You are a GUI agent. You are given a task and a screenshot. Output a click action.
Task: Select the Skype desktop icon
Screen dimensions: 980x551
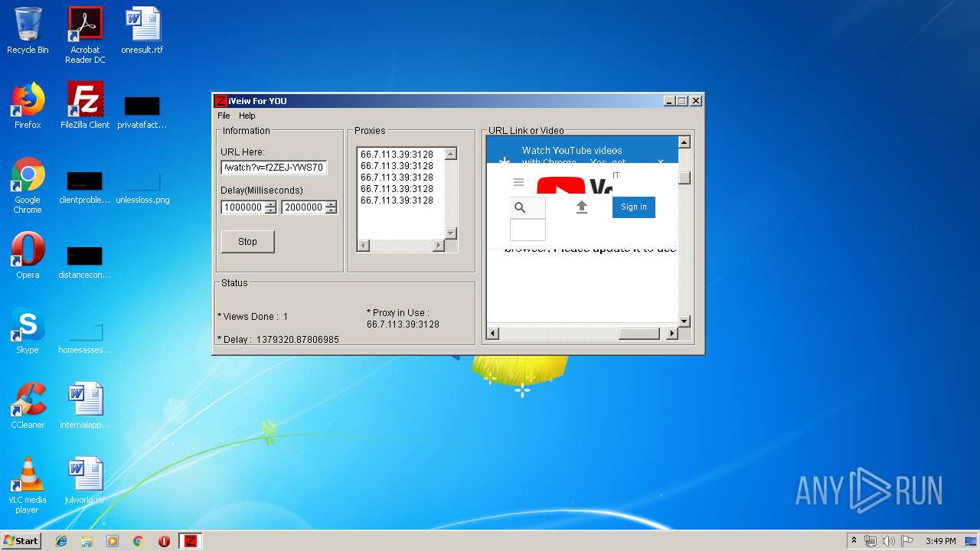(x=28, y=331)
